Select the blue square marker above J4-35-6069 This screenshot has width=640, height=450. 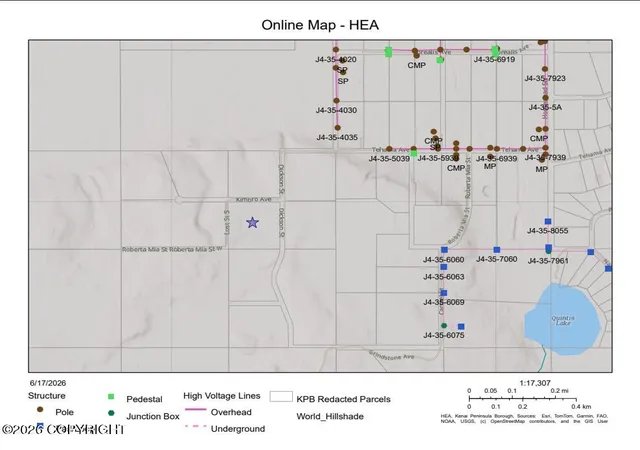click(x=444, y=293)
